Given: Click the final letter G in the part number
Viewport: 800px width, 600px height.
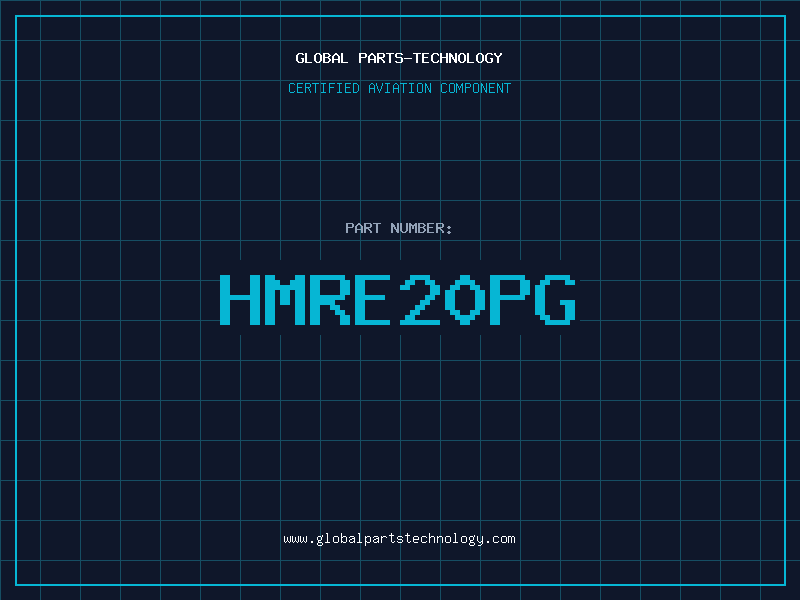Looking at the screenshot, I should [x=555, y=299].
